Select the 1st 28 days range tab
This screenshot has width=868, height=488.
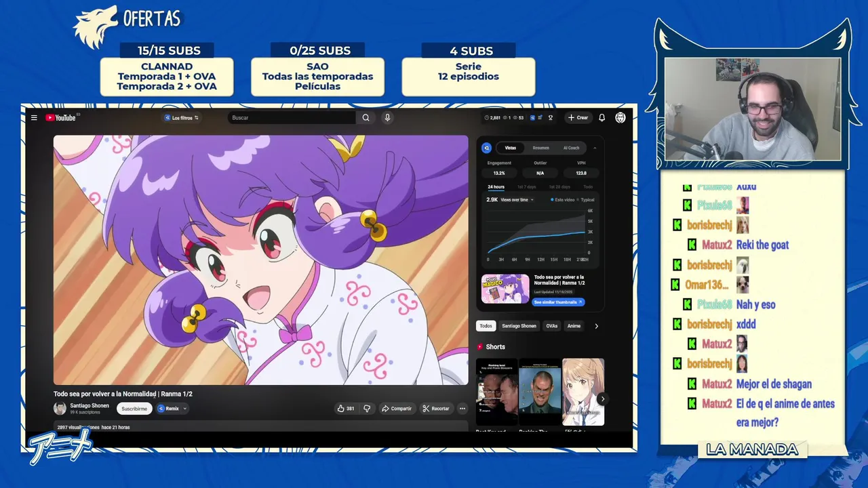559,186
